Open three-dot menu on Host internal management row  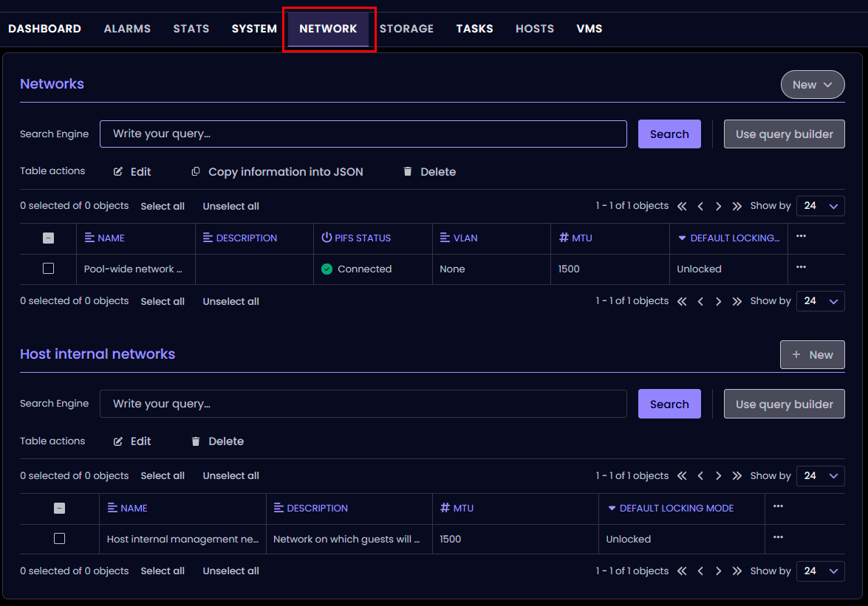point(778,537)
